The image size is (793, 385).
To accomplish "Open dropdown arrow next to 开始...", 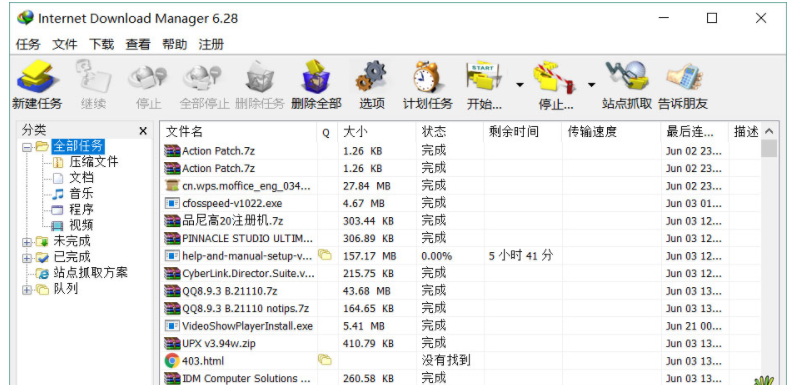I will click(x=519, y=84).
